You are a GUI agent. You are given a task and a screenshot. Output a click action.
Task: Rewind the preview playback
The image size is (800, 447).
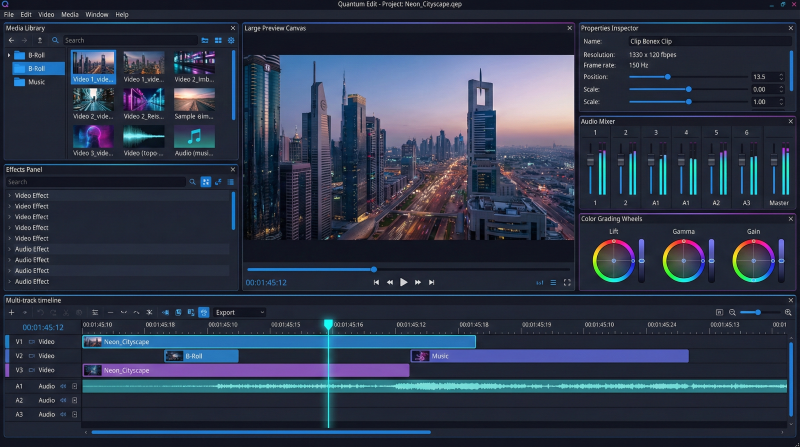click(390, 282)
